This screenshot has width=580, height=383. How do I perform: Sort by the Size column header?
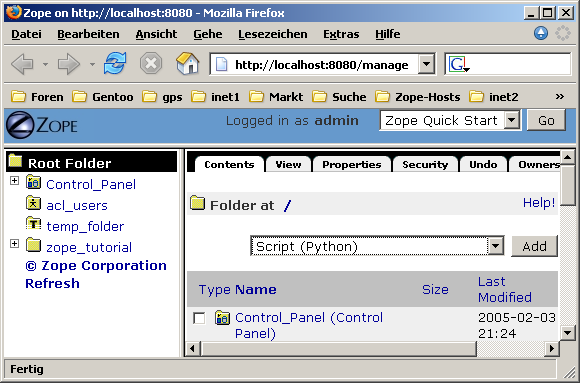[435, 289]
